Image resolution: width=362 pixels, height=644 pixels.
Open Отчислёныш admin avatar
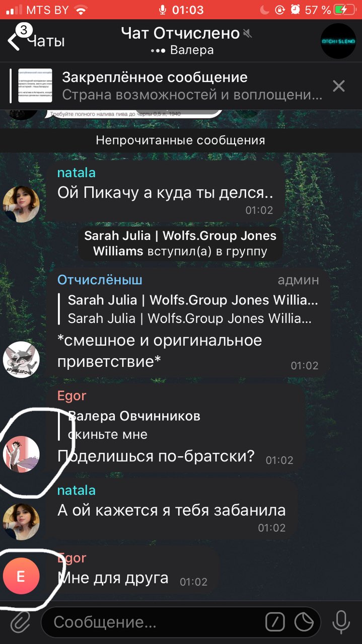(21, 359)
